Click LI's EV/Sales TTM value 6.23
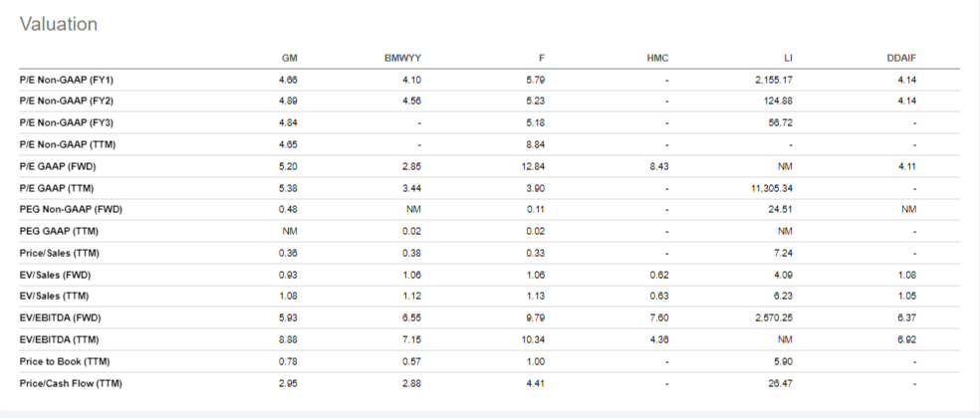This screenshot has width=980, height=418. (x=783, y=296)
